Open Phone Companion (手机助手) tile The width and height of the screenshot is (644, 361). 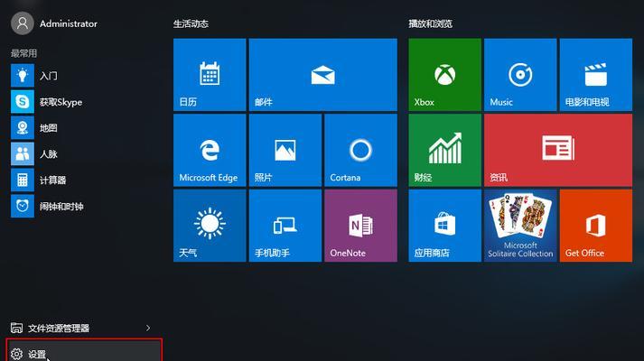pos(285,226)
